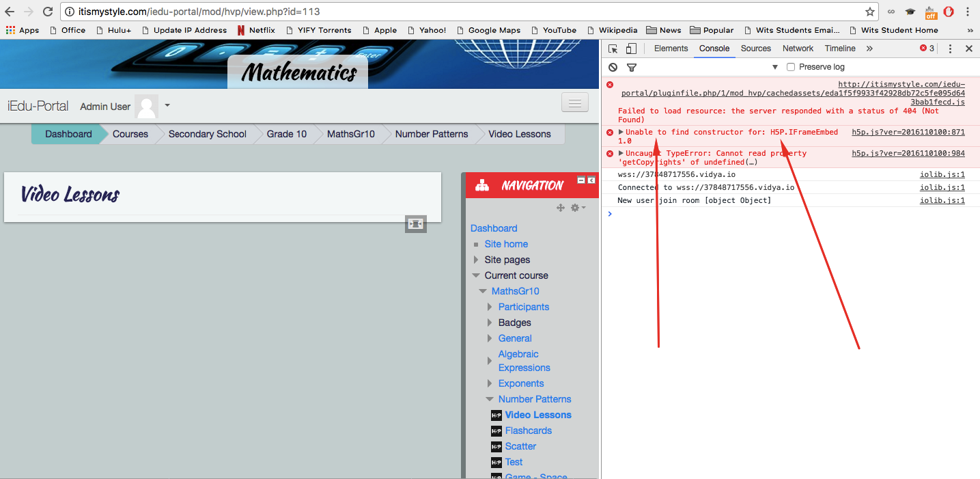This screenshot has height=479, width=980.
Task: Open the Wikipedia bookmark
Action: coord(612,30)
